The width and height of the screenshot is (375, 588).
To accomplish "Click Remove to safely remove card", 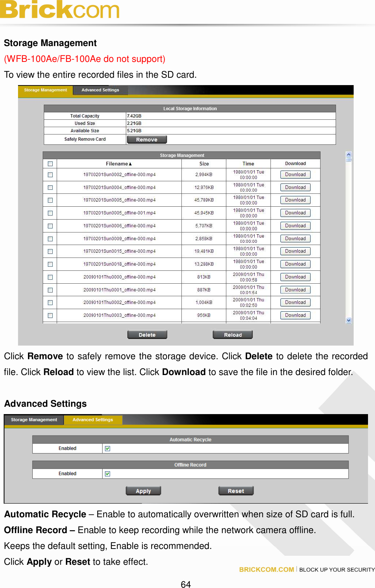I will pos(147,140).
